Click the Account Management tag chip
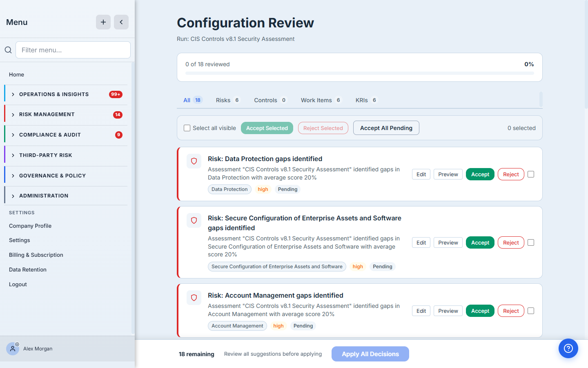Viewport: 588px width, 368px height. (237, 326)
